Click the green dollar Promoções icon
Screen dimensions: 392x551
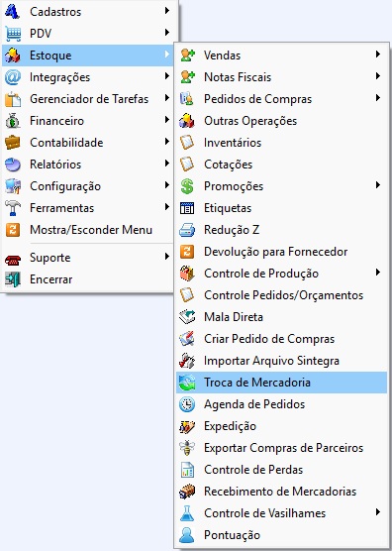(187, 186)
